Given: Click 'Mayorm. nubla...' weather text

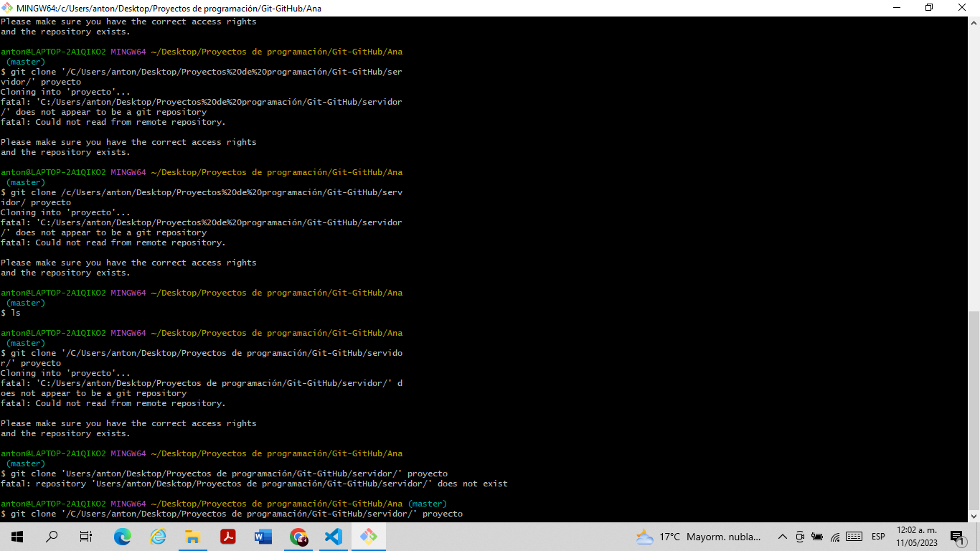Looking at the screenshot, I should pyautogui.click(x=723, y=537).
